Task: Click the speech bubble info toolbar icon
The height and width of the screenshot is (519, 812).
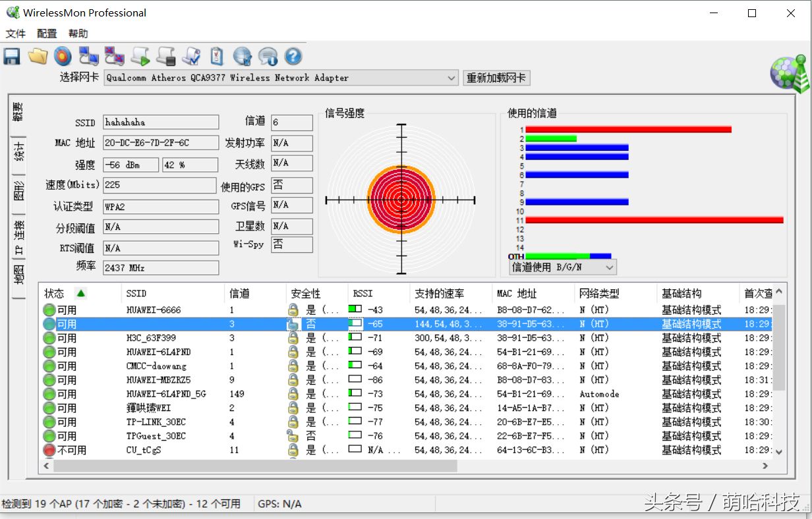Action: [x=268, y=57]
